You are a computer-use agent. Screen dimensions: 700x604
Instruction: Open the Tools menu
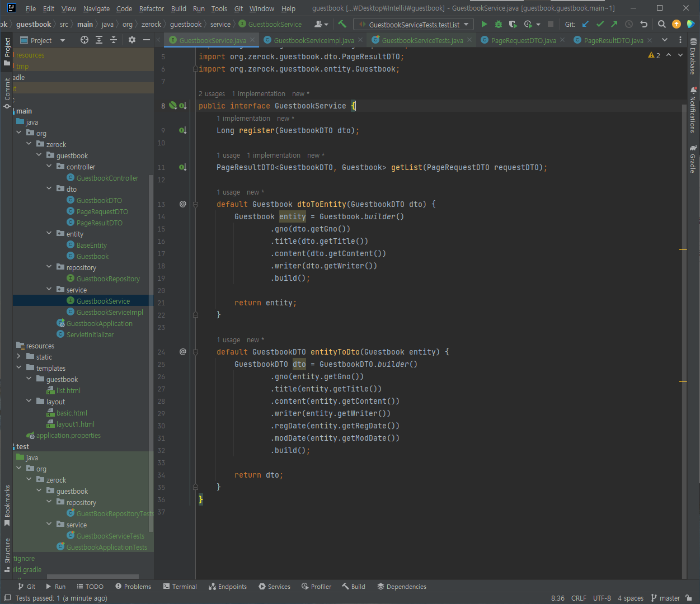point(219,8)
